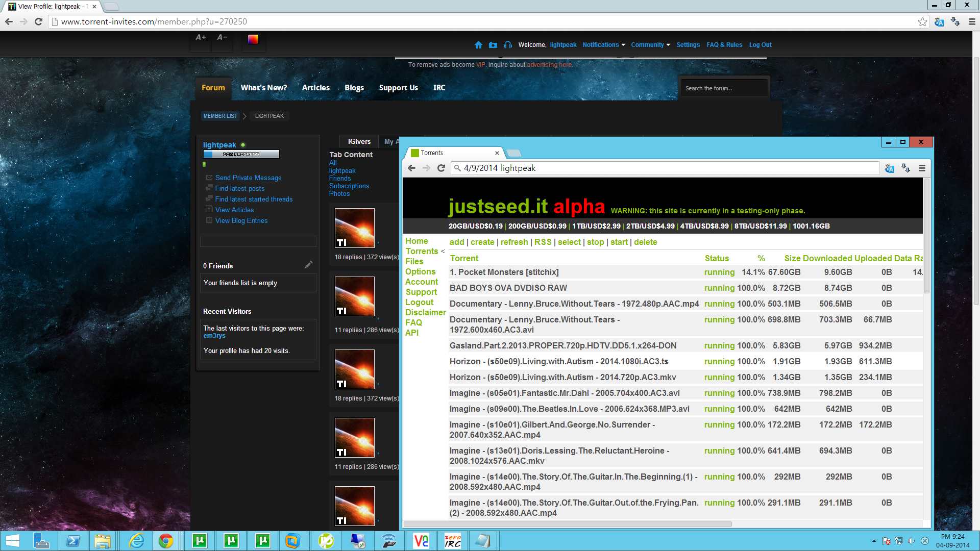Show hidden tray icons arrow
The width and height of the screenshot is (980, 551).
tap(874, 541)
